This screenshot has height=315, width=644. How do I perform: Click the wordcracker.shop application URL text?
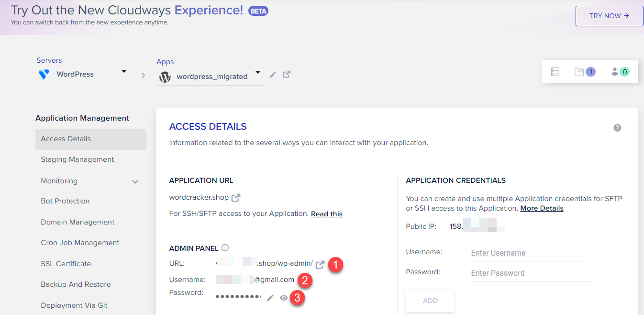tap(199, 197)
